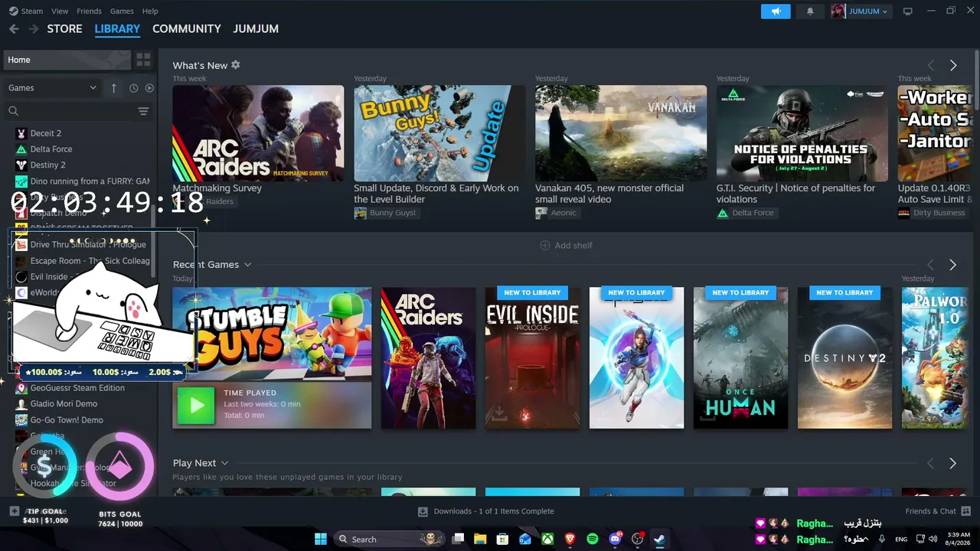This screenshot has width=980, height=551.
Task: Click the Steam taskbar icon
Action: [x=659, y=539]
